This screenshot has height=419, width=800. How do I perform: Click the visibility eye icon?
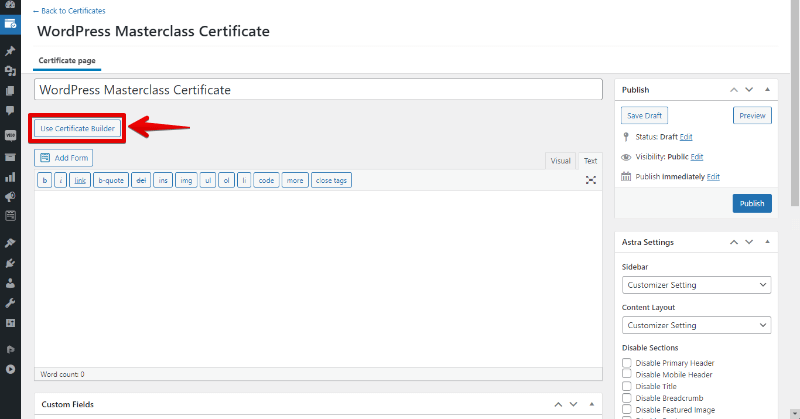point(626,157)
